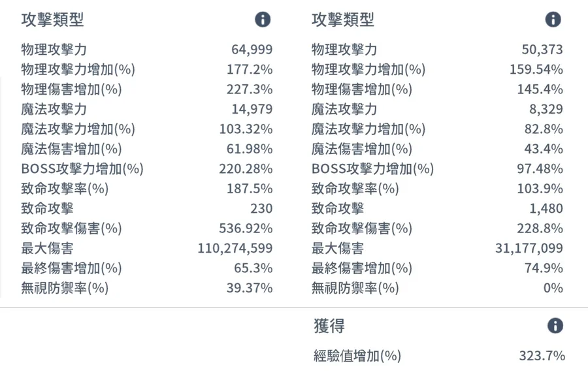Click the 獲得 section heading
The width and height of the screenshot is (588, 378).
329,326
